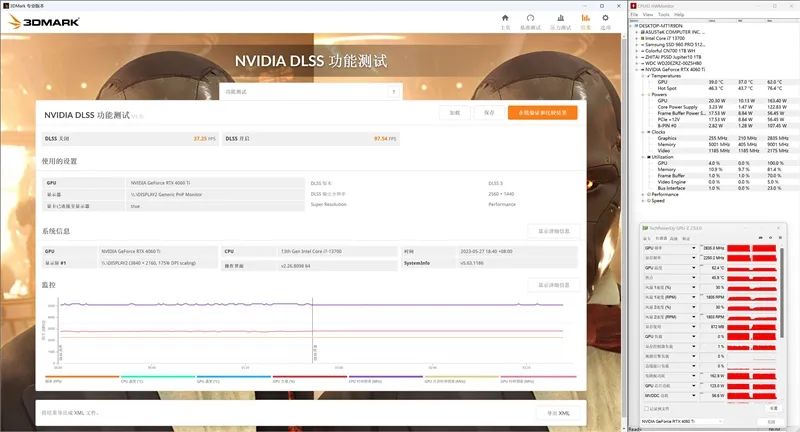
Task: Toggle the blue GPU temperature legend item
Action: click(234, 379)
